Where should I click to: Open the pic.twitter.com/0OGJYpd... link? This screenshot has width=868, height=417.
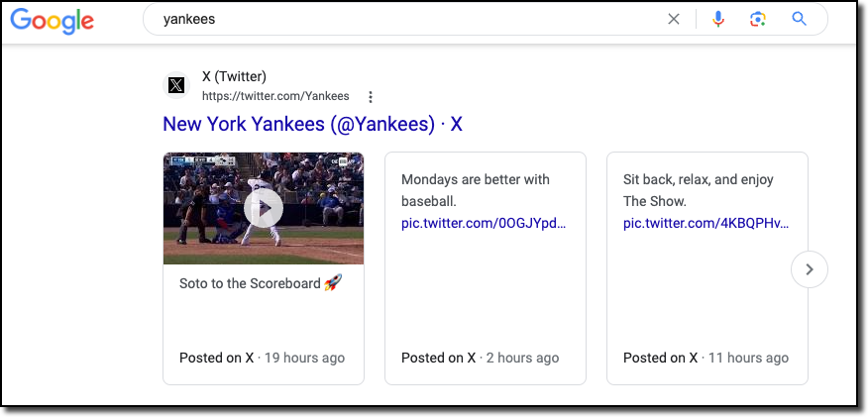point(484,224)
